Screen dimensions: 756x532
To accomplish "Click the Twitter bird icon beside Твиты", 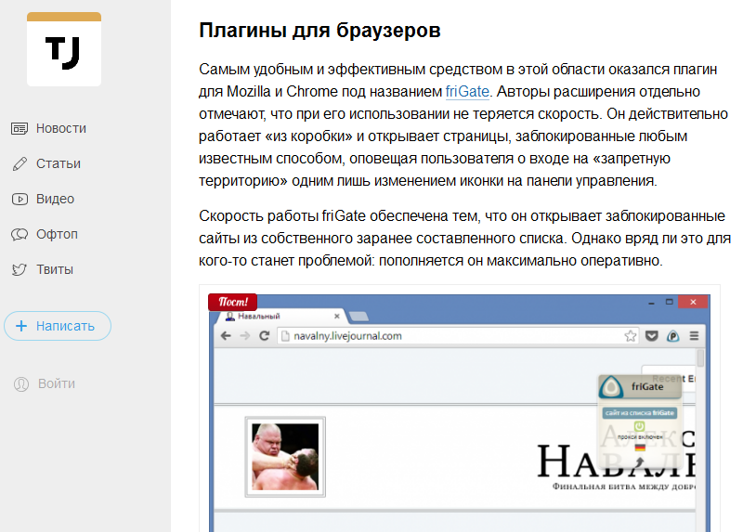I will tap(20, 269).
